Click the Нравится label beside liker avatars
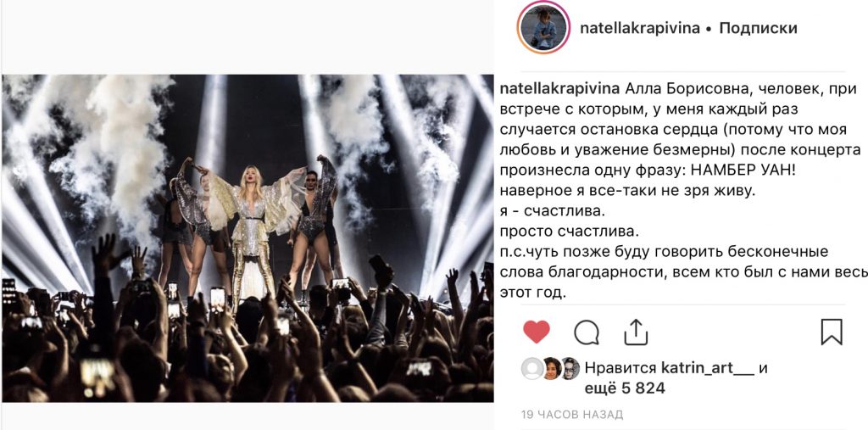The height and width of the screenshot is (430, 868). [x=621, y=368]
